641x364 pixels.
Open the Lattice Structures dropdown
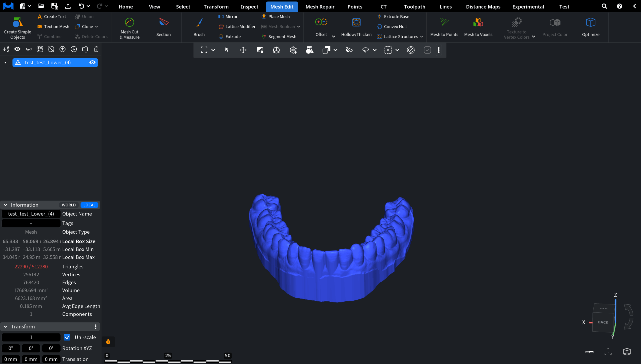(x=421, y=36)
